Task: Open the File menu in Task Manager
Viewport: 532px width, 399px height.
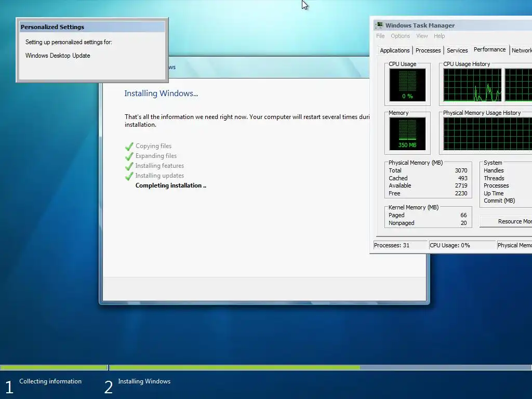Action: tap(380, 36)
